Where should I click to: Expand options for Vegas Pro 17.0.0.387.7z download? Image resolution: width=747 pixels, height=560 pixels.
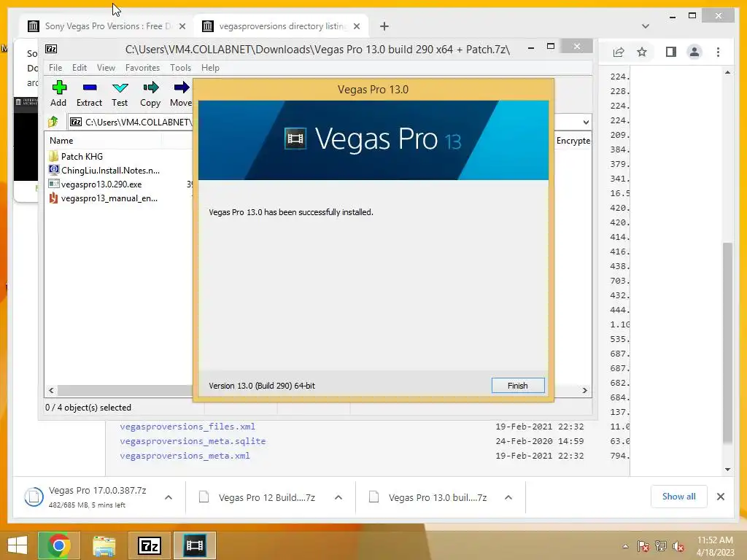169,497
